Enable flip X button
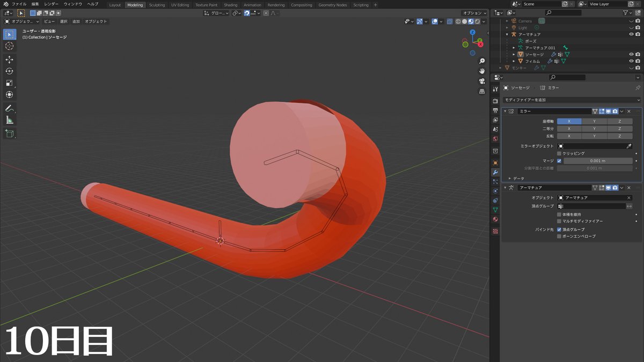Viewport: 644px width, 362px height. coord(569,136)
